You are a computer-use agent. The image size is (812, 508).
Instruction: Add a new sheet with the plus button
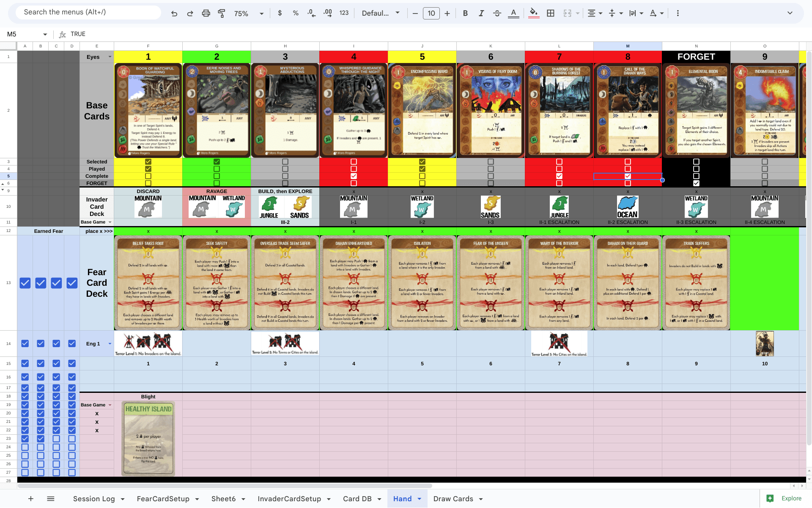(x=30, y=499)
